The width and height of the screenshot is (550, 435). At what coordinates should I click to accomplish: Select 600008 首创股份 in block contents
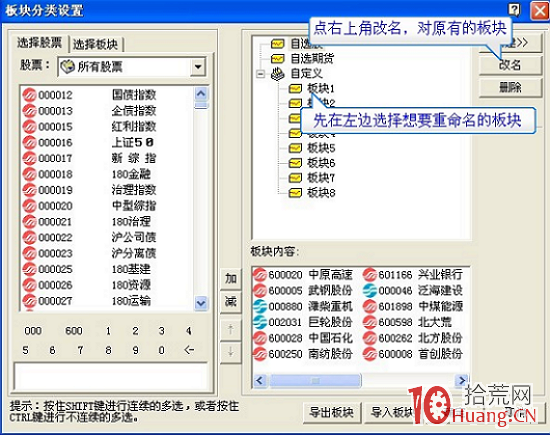coord(413,354)
